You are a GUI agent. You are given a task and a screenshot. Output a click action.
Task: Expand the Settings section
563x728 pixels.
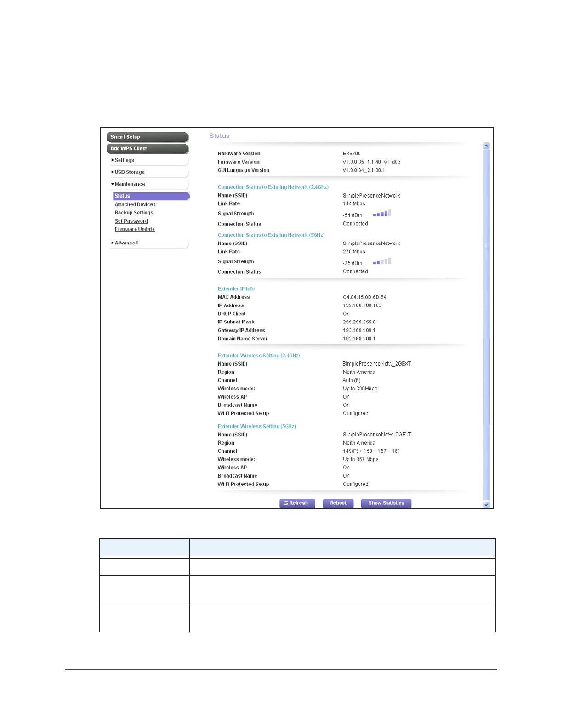pyautogui.click(x=124, y=160)
